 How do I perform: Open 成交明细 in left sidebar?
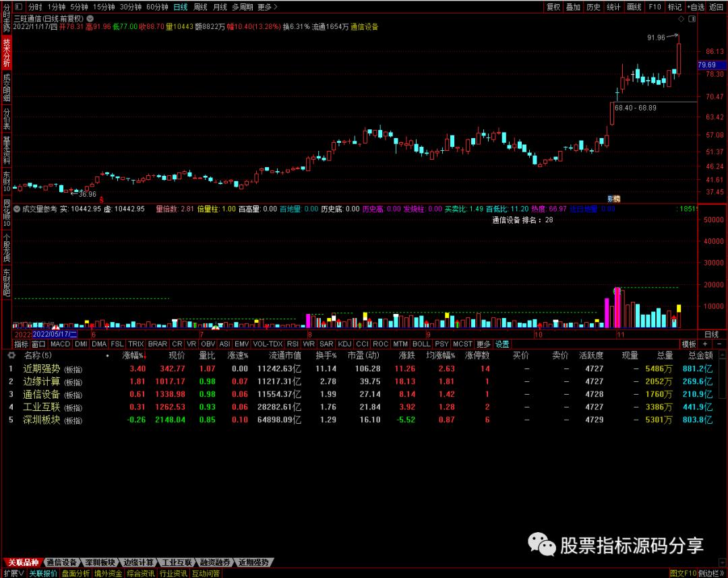[7, 87]
